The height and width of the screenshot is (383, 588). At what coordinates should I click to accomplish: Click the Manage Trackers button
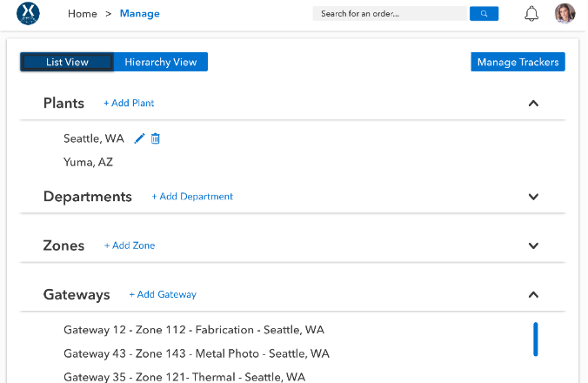tap(518, 62)
